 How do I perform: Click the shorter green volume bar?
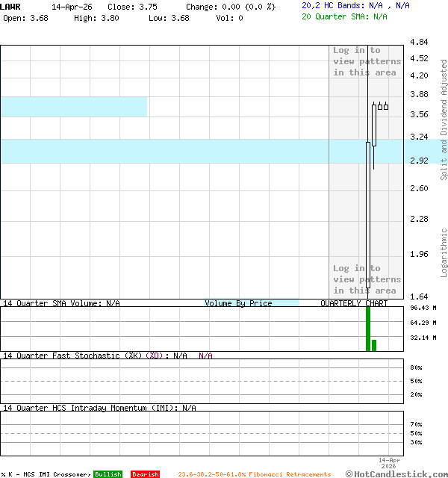[374, 345]
